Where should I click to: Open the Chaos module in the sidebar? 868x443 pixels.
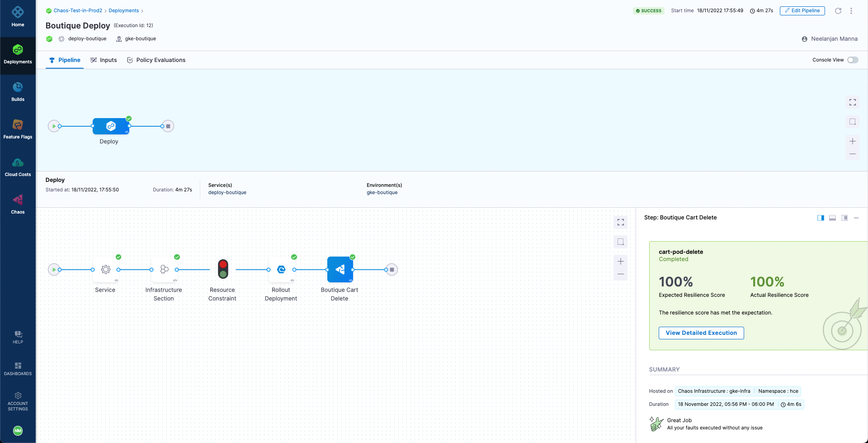(x=18, y=204)
